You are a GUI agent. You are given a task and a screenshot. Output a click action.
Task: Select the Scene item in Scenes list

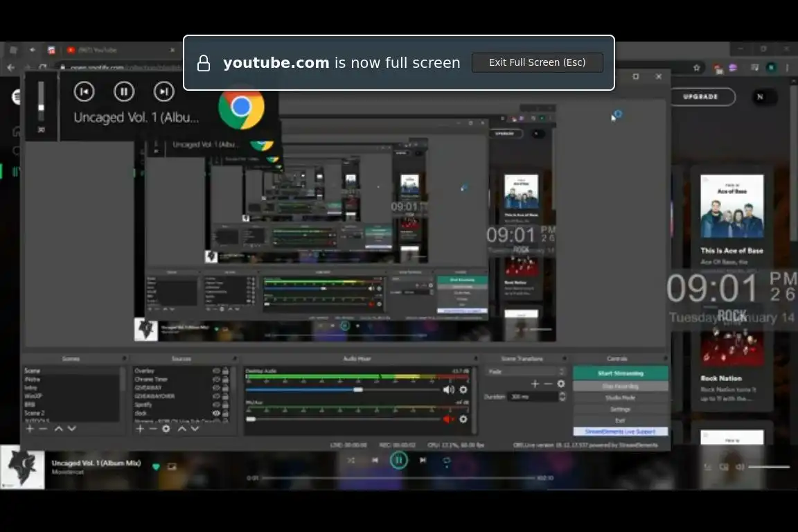[71, 371]
